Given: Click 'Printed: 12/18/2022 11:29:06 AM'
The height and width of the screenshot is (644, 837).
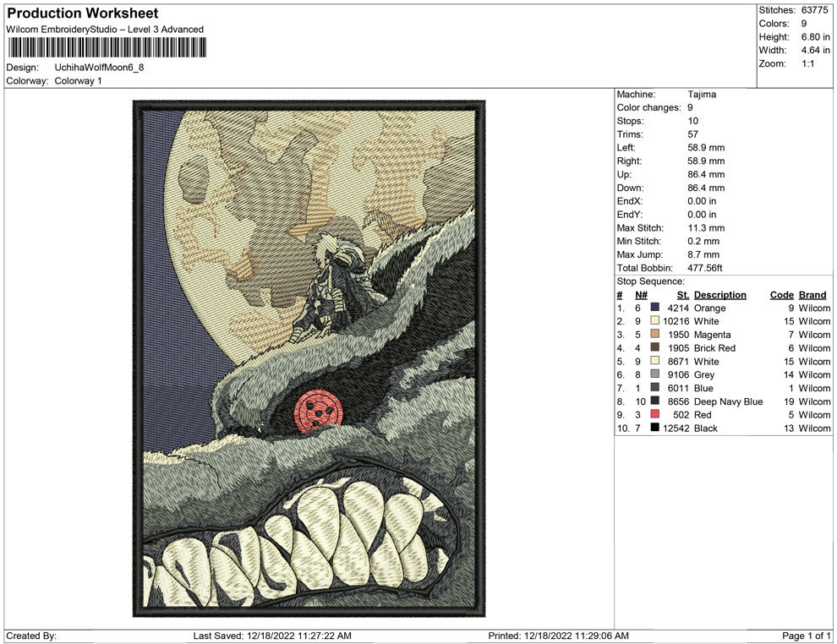Looking at the screenshot, I should click(558, 636).
